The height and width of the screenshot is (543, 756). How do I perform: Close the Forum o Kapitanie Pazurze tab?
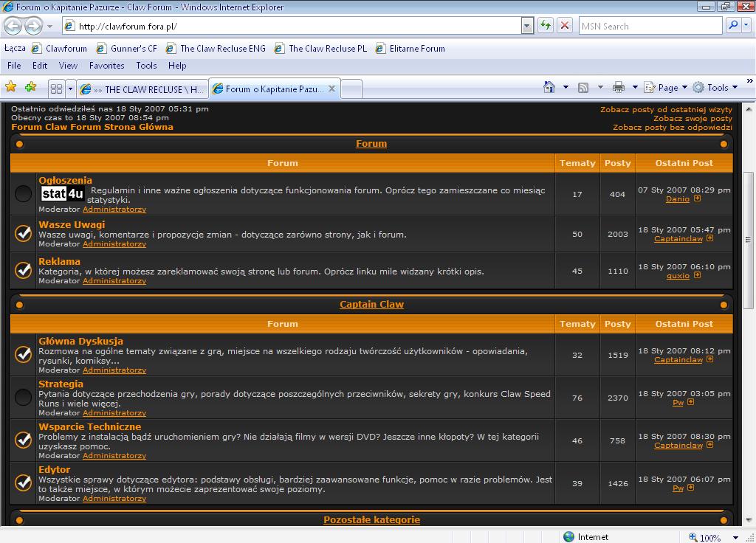[331, 89]
